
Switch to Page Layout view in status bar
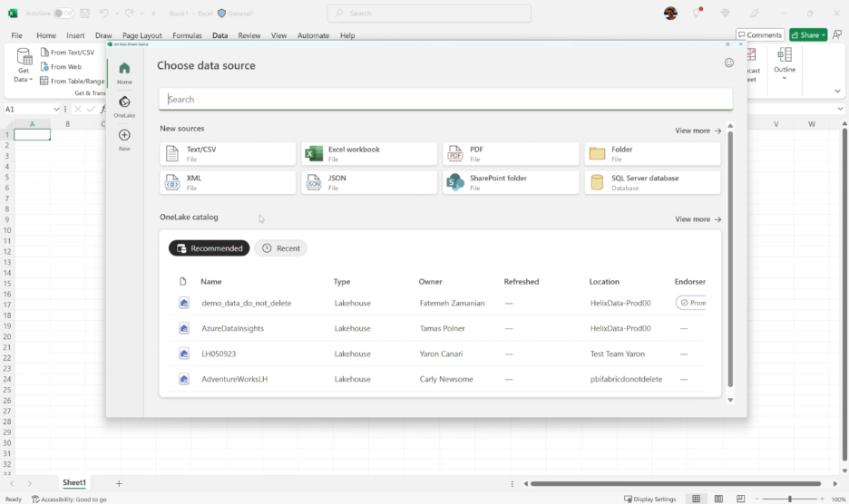click(x=718, y=499)
